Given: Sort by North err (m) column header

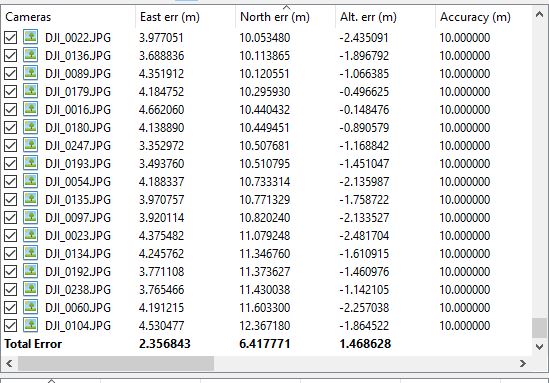Looking at the screenshot, I should pos(285,17).
